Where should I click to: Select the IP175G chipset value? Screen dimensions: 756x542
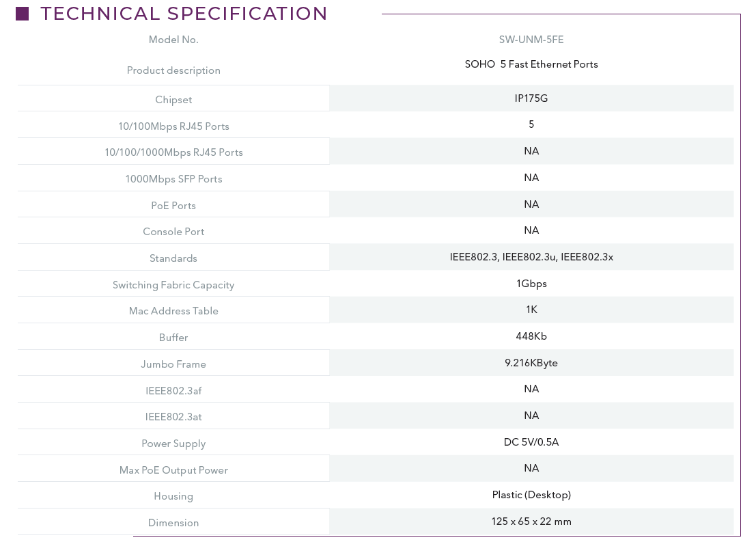(531, 98)
